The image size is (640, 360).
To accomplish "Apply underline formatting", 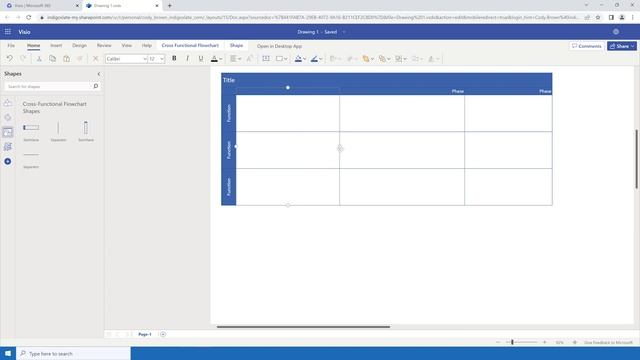I will 201,59.
